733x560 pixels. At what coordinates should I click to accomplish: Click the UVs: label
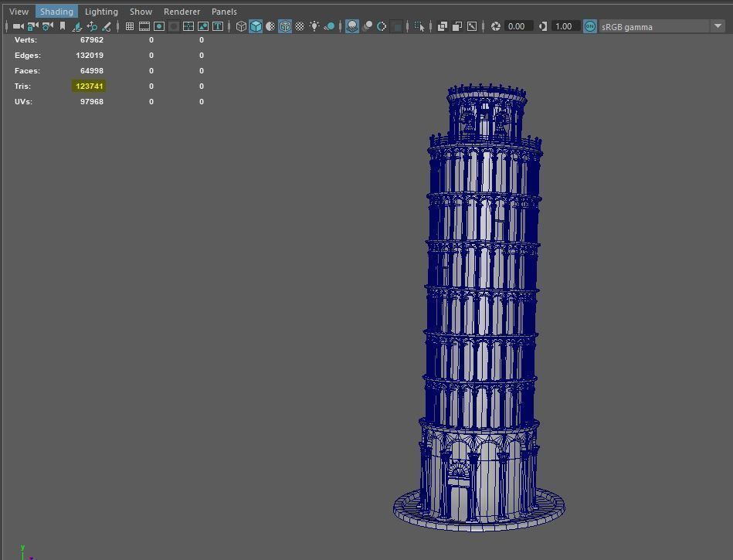[23, 101]
